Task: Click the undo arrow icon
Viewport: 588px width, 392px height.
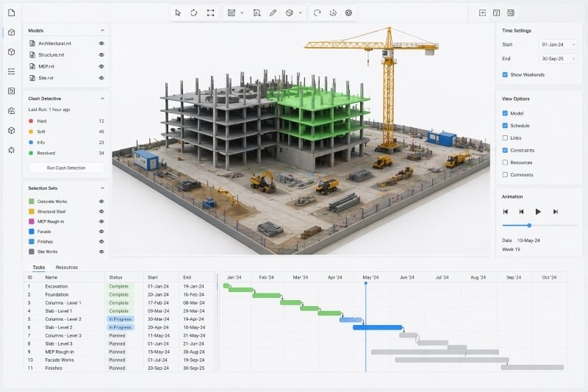Action: (x=317, y=13)
